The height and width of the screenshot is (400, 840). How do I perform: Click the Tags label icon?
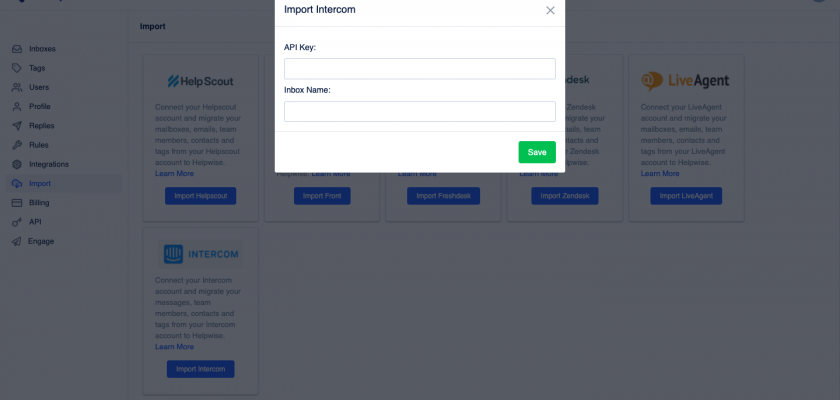17,68
